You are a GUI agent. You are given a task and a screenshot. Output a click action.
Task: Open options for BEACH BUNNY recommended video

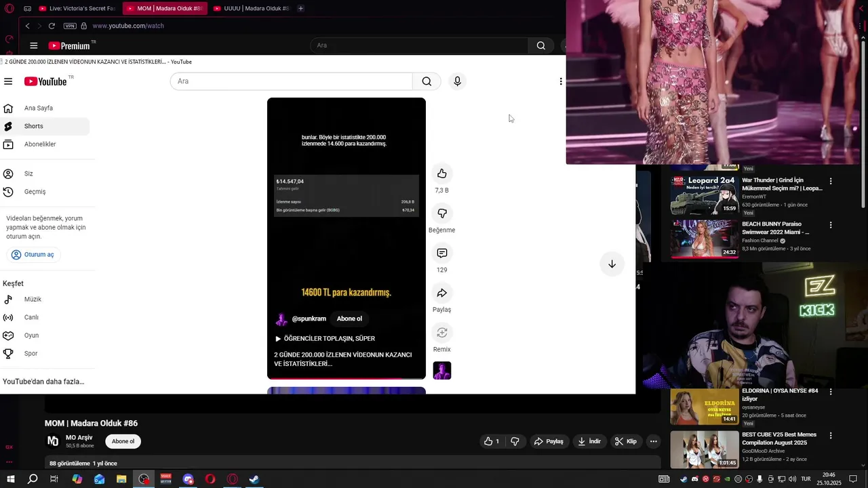(x=831, y=225)
